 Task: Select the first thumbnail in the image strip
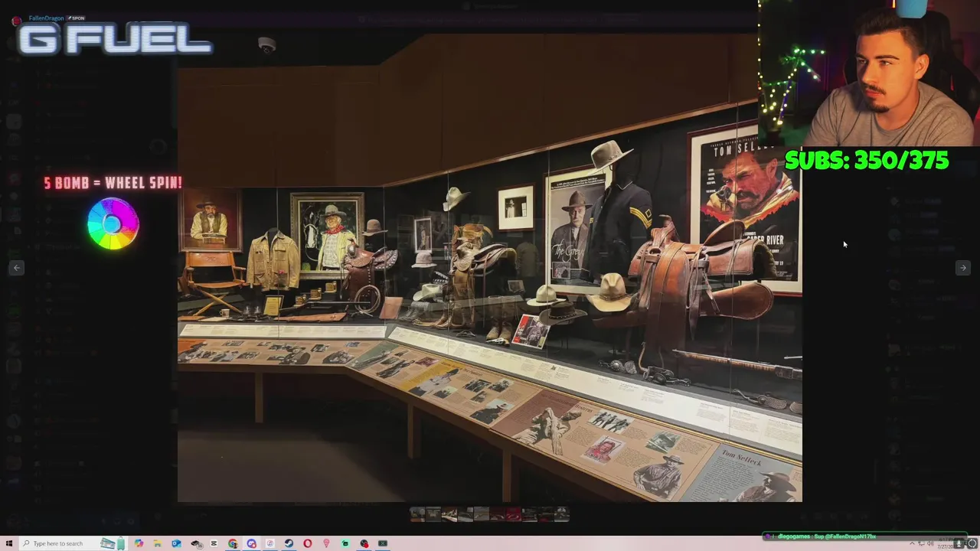tap(417, 514)
